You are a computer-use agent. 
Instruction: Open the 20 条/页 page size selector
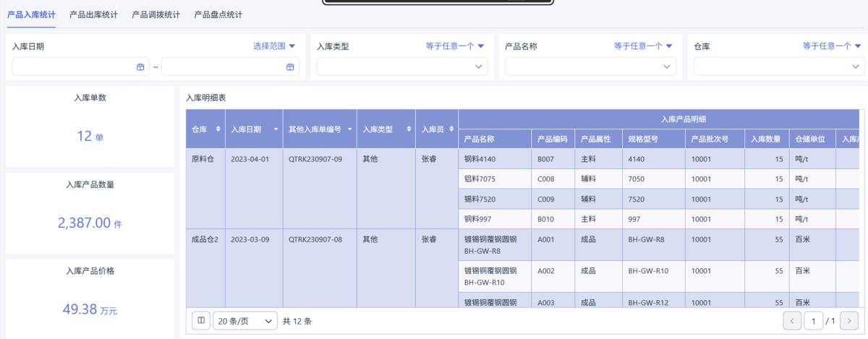click(x=245, y=320)
